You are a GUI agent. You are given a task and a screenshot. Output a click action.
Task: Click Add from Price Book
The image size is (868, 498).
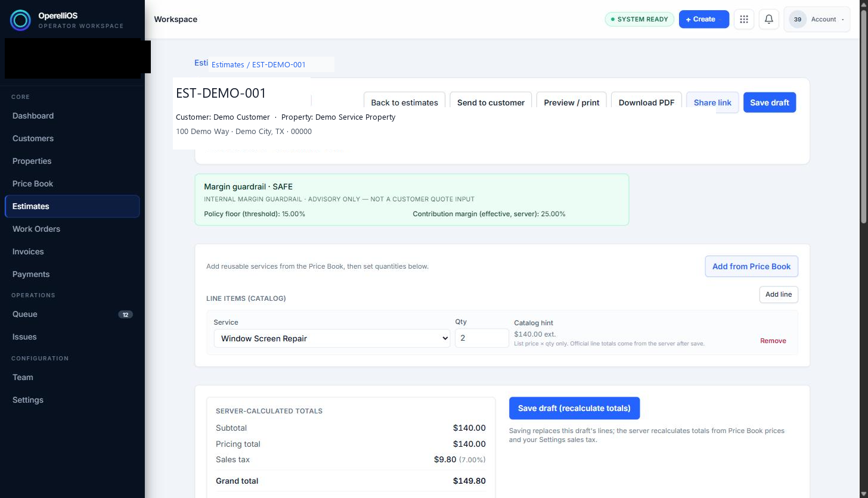tap(751, 266)
